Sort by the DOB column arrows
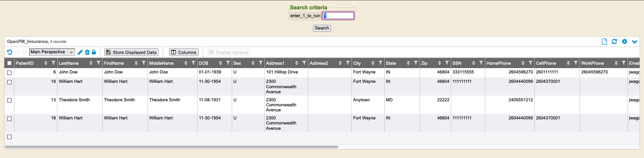Image resolution: width=644 pixels, height=158 pixels. 220,63
